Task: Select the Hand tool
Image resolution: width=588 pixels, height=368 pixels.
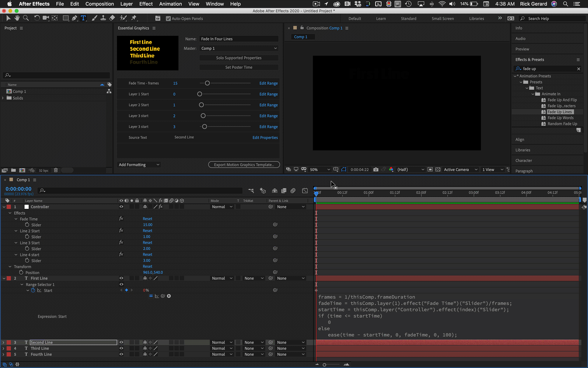Action: [x=17, y=18]
